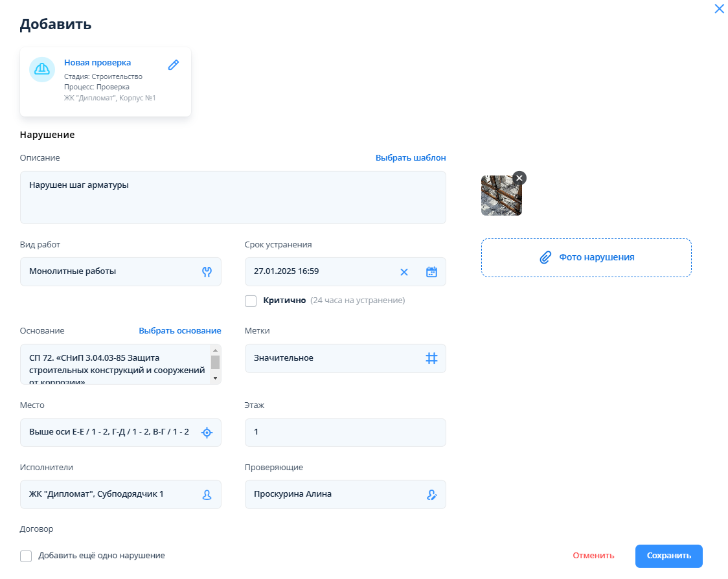Click the pencil edit icon on inspection card
The width and height of the screenshot is (728, 579).
(173, 65)
